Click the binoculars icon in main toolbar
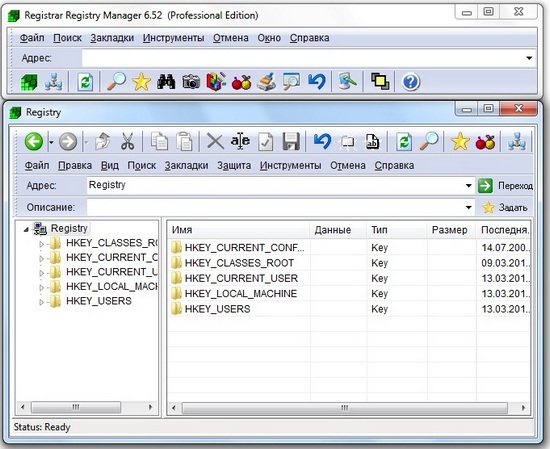Viewport: 550px width, 449px height. (166, 82)
